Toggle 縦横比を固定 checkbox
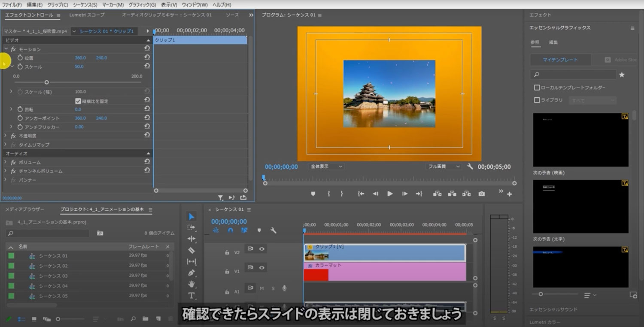 [78, 101]
